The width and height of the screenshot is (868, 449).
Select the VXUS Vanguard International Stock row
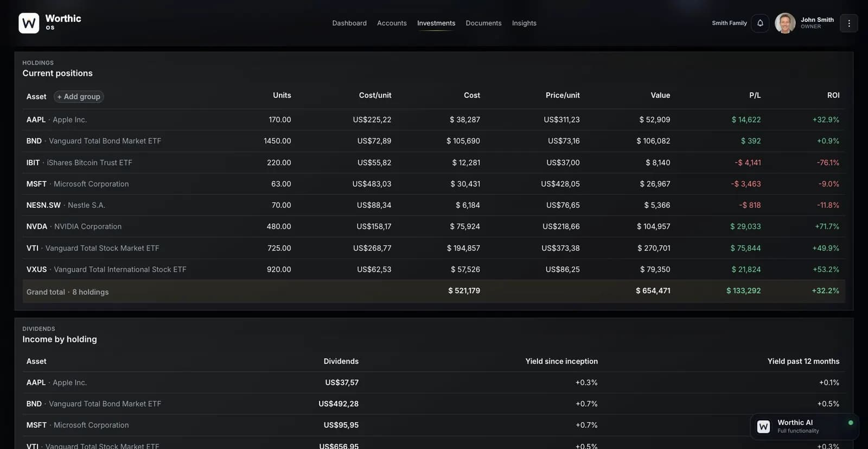[433, 269]
